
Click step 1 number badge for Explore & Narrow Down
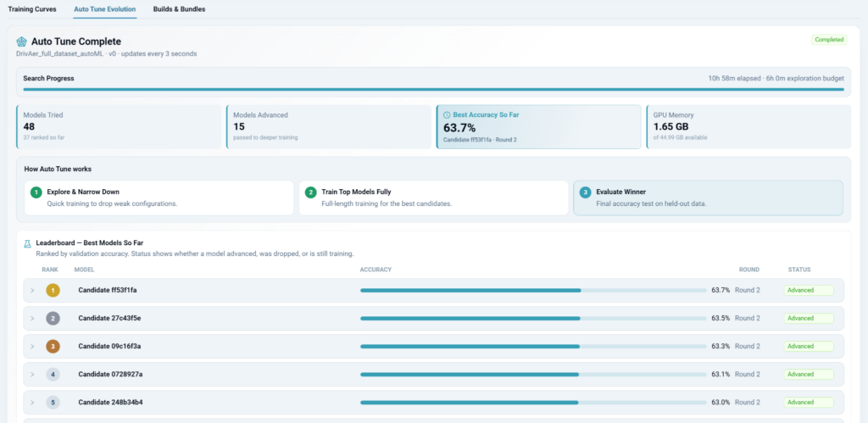tap(36, 192)
